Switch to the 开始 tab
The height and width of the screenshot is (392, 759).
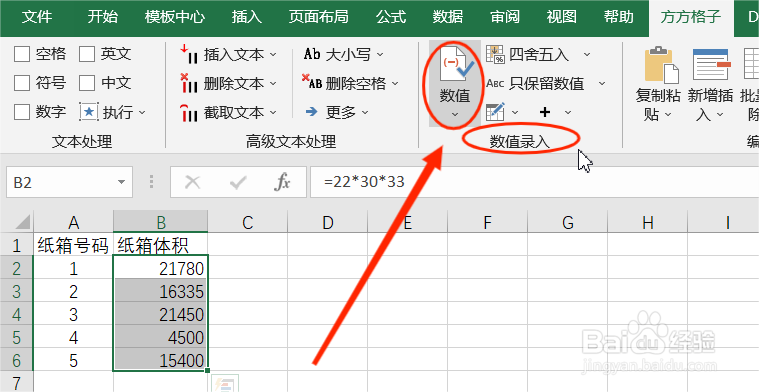[103, 17]
